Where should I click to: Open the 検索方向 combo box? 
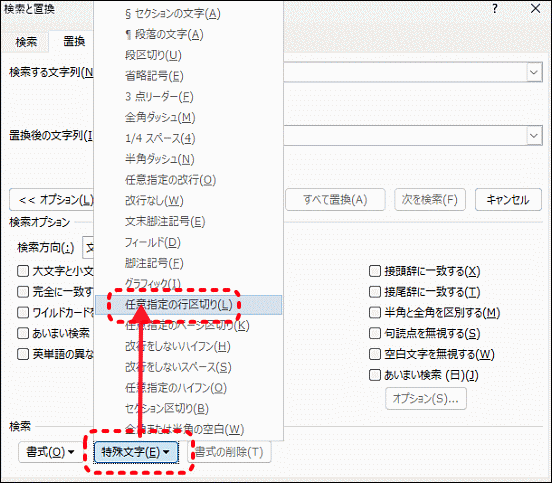(88, 248)
